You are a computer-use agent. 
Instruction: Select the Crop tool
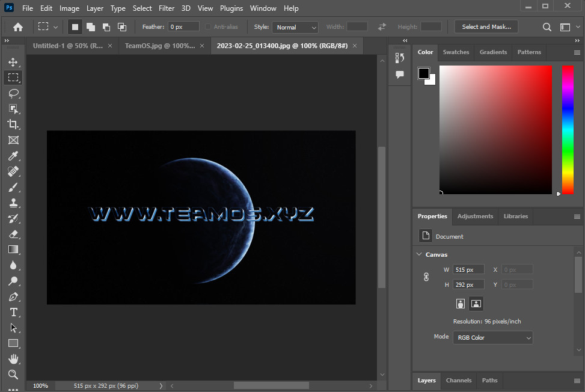point(13,124)
